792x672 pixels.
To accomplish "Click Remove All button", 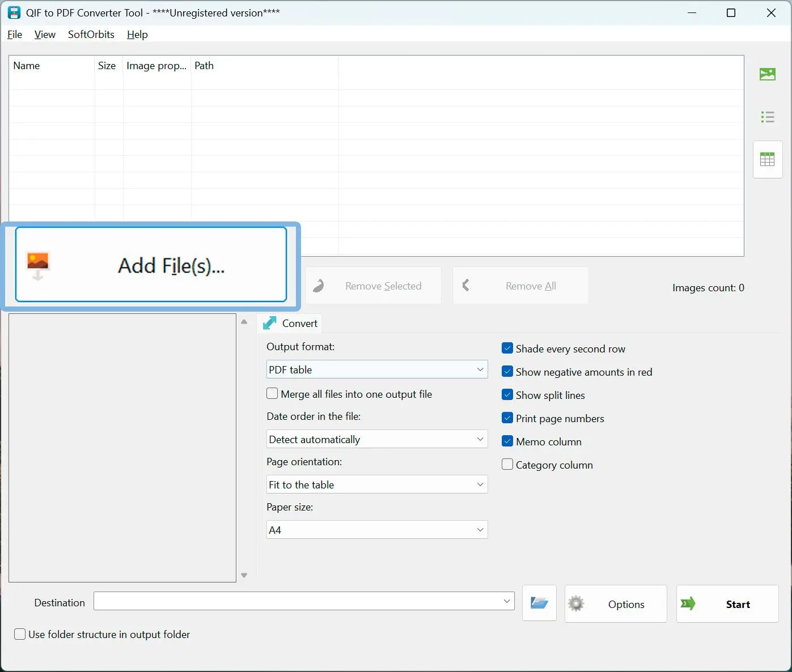I will (520, 286).
